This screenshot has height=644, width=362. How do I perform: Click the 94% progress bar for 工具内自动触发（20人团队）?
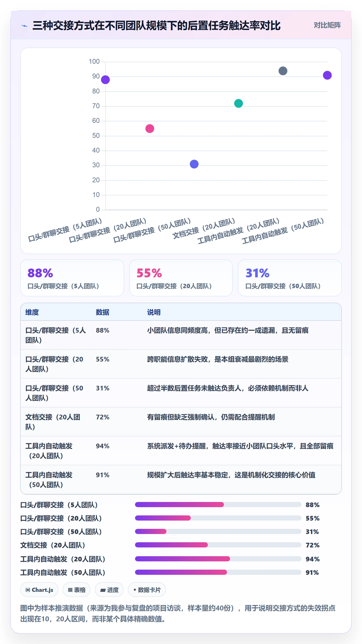(x=218, y=559)
